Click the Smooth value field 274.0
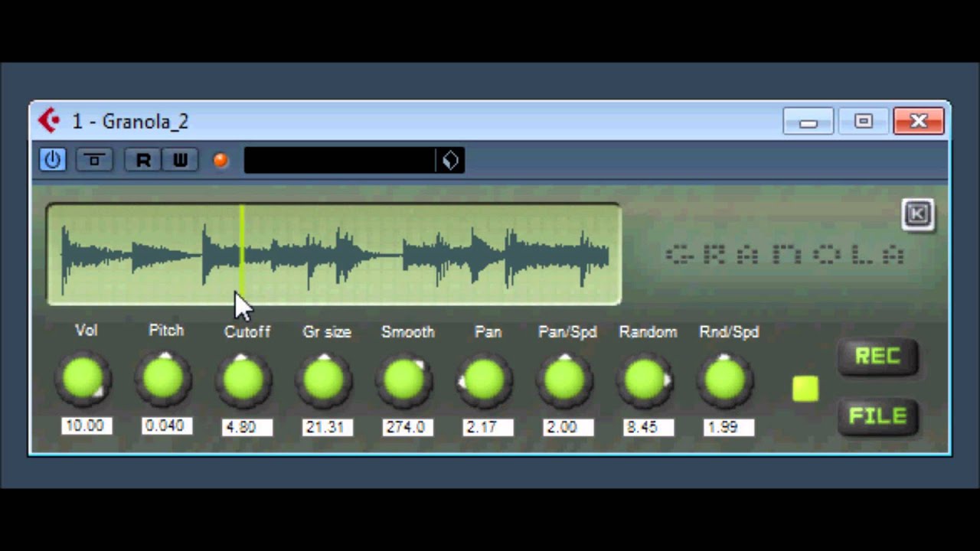 (x=407, y=427)
